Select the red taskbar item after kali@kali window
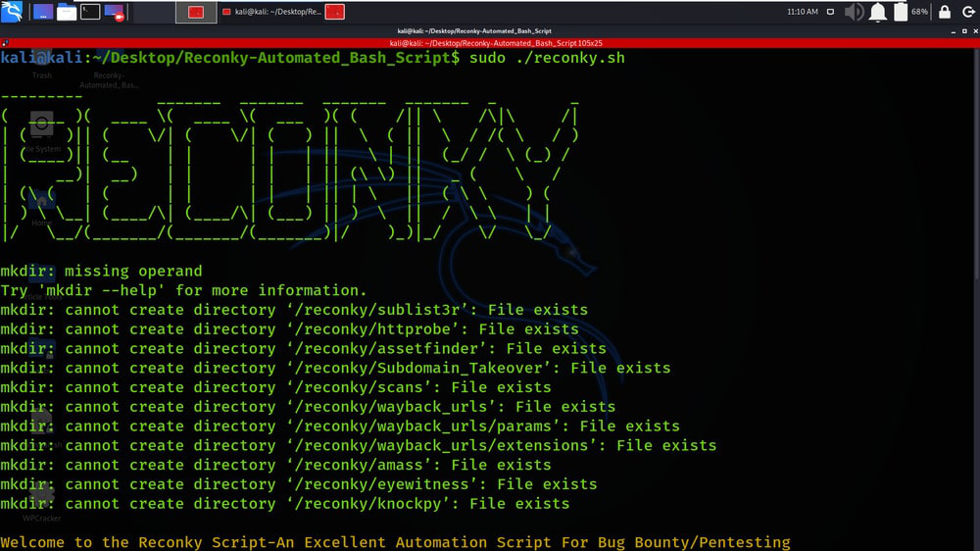The image size is (980, 551). 335,12
